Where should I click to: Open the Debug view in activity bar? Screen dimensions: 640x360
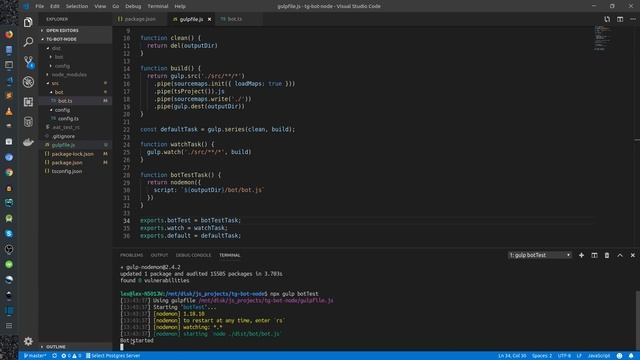(28, 82)
